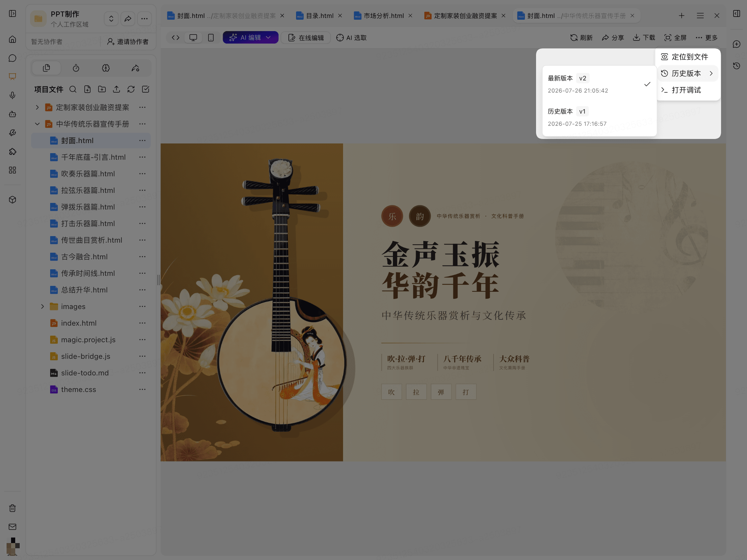Select the timer panel tab icon
747x560 pixels.
[x=76, y=68]
